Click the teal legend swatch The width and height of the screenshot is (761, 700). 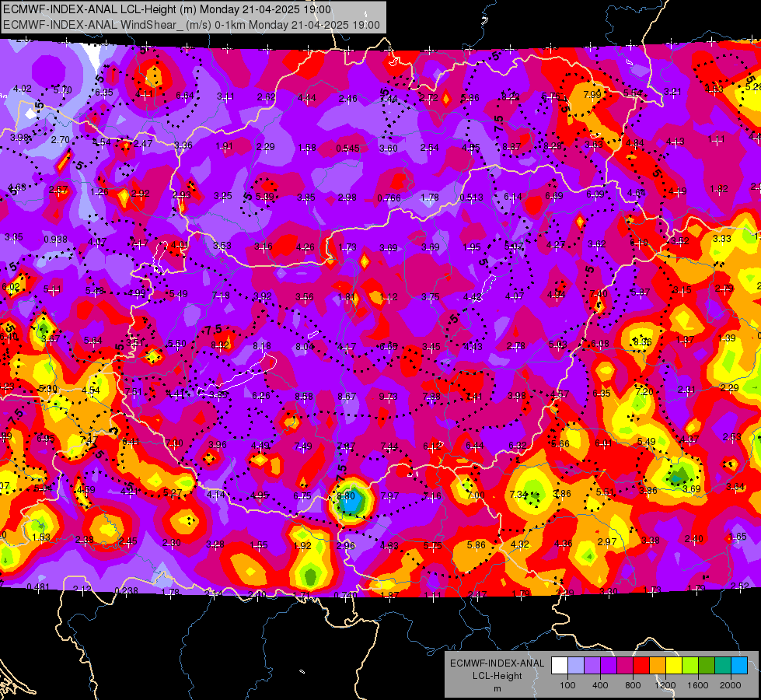722,666
